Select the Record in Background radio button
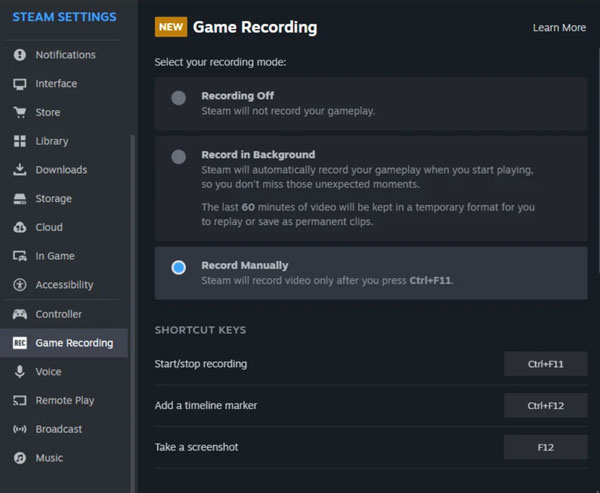Viewport: 600px width, 493px height. coord(178,157)
